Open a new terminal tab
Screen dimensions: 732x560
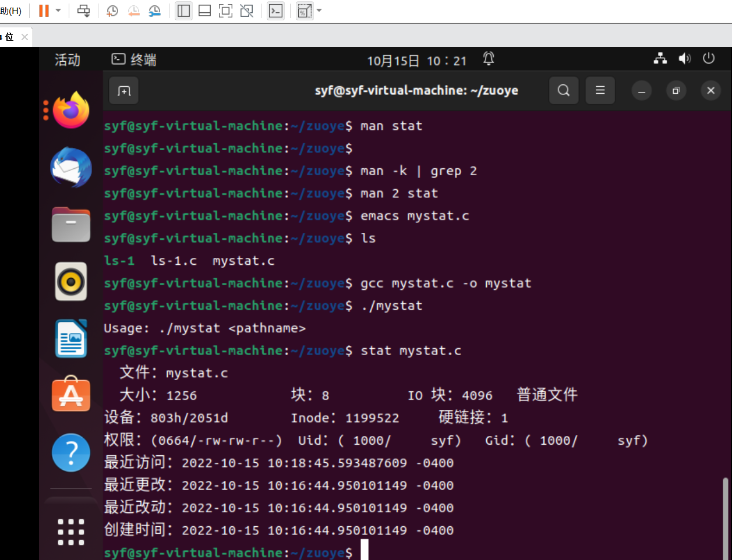tap(124, 90)
